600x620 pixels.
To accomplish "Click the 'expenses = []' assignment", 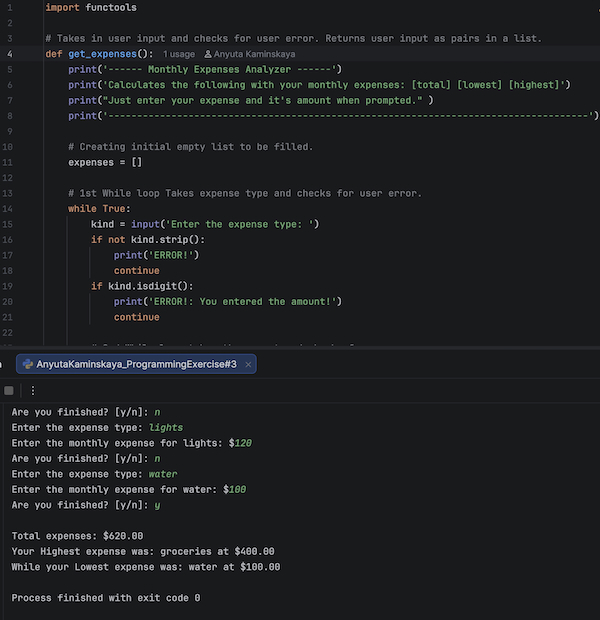I will pos(105,163).
